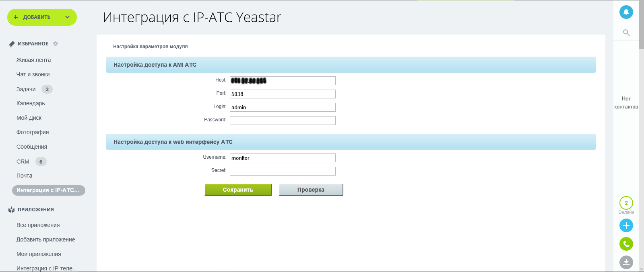Click the Login input field
Image resolution: width=644 pixels, height=272 pixels.
283,107
